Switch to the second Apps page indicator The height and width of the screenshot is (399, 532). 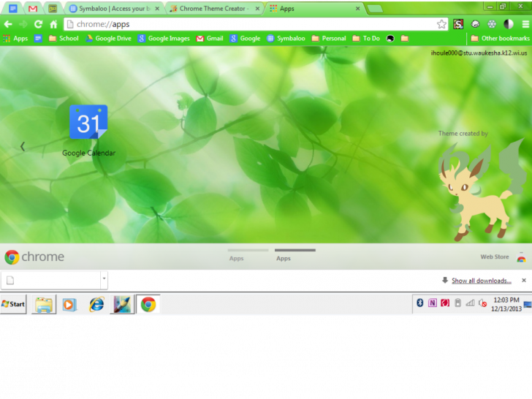294,254
